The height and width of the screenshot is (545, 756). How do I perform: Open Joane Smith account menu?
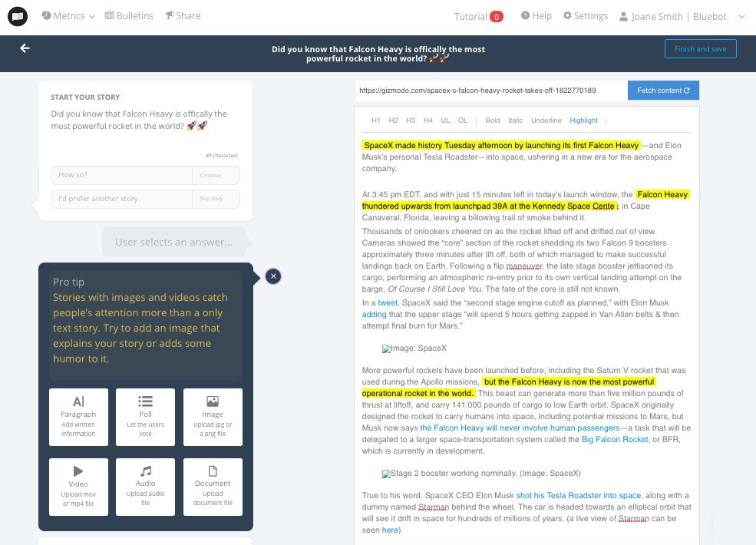pos(672,16)
